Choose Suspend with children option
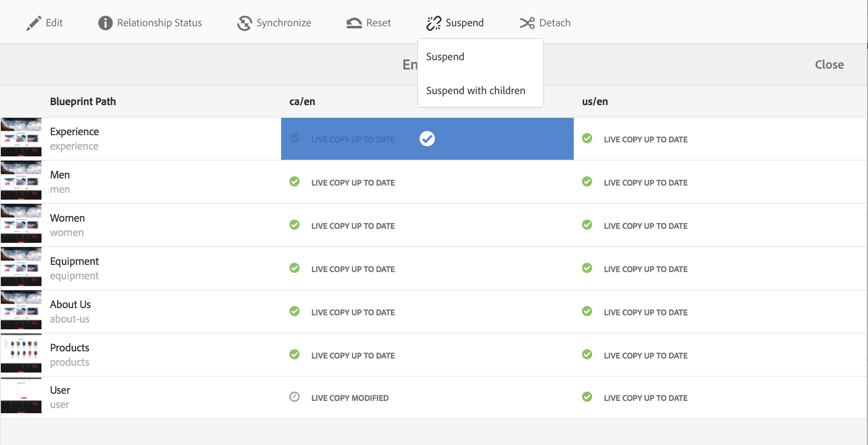The image size is (868, 445). 475,91
